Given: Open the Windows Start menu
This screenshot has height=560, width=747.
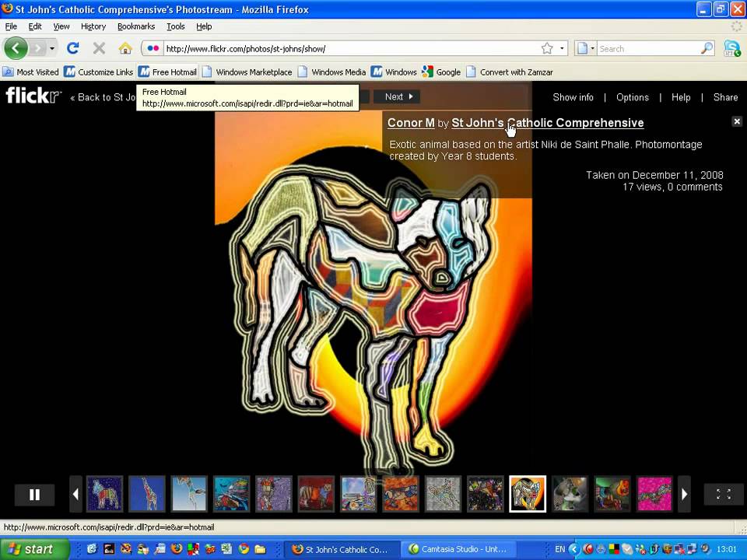Looking at the screenshot, I should click(34, 549).
